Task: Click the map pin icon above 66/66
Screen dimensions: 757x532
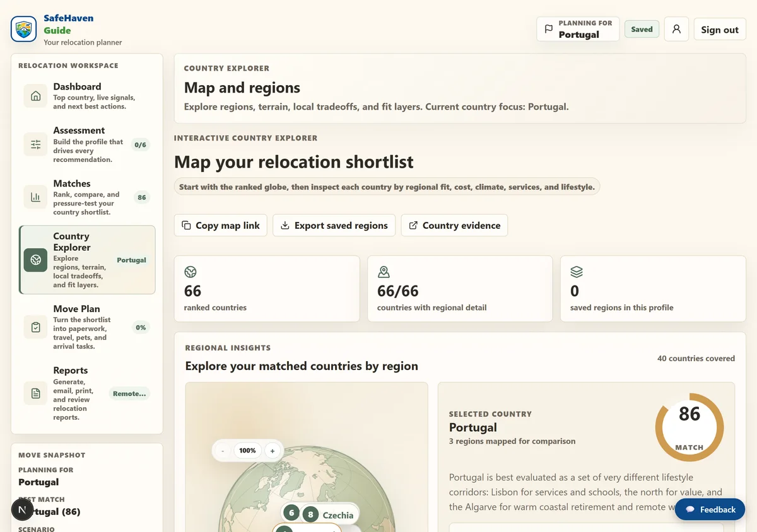Action: pos(384,272)
